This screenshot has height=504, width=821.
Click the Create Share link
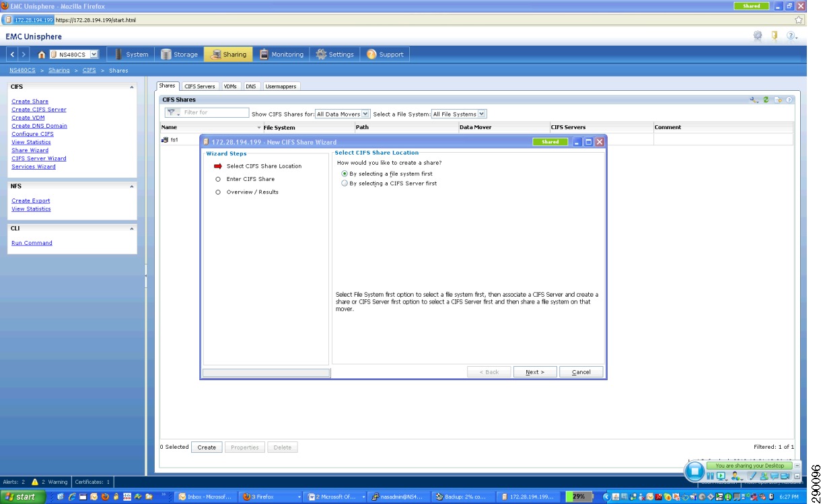click(30, 102)
